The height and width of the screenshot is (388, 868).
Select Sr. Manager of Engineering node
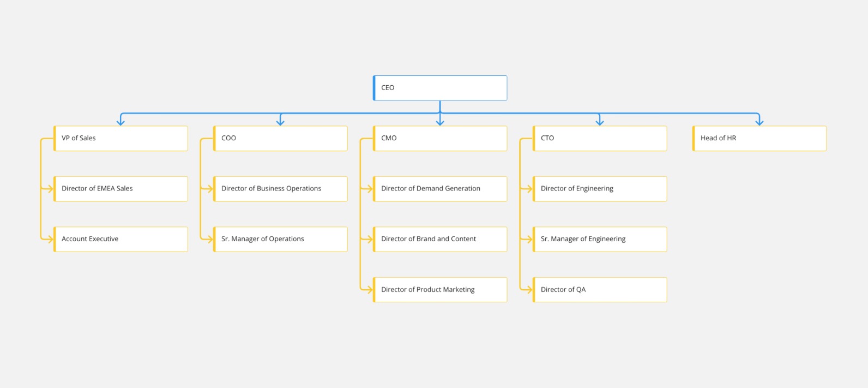[x=600, y=240]
